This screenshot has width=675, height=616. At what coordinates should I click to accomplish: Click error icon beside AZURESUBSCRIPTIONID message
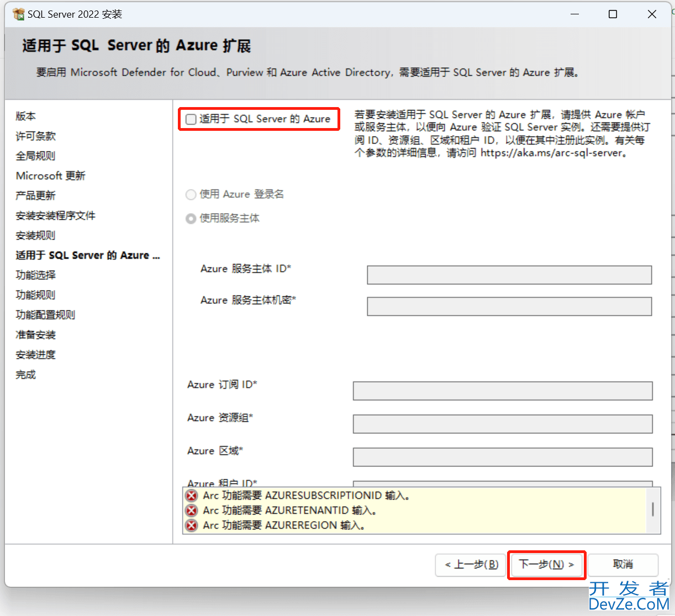[x=192, y=496]
